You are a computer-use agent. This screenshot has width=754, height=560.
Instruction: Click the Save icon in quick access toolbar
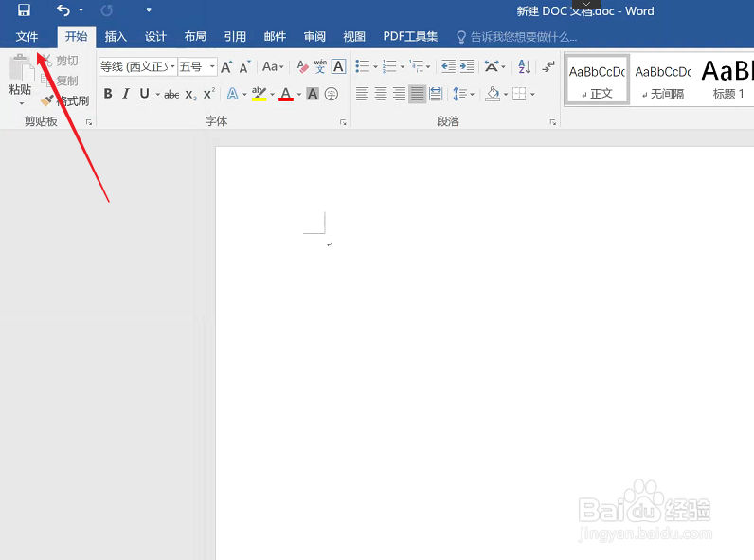24,10
